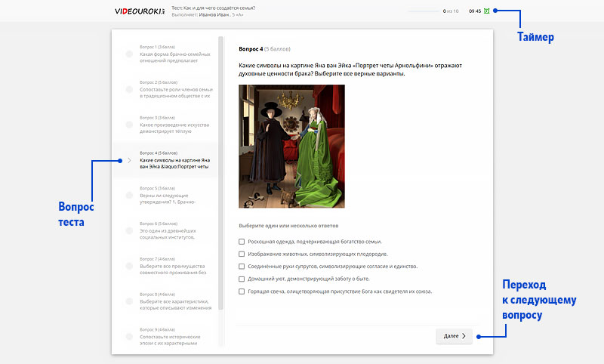Open Вопрос 7 about cohabitation advantages

[165, 266]
